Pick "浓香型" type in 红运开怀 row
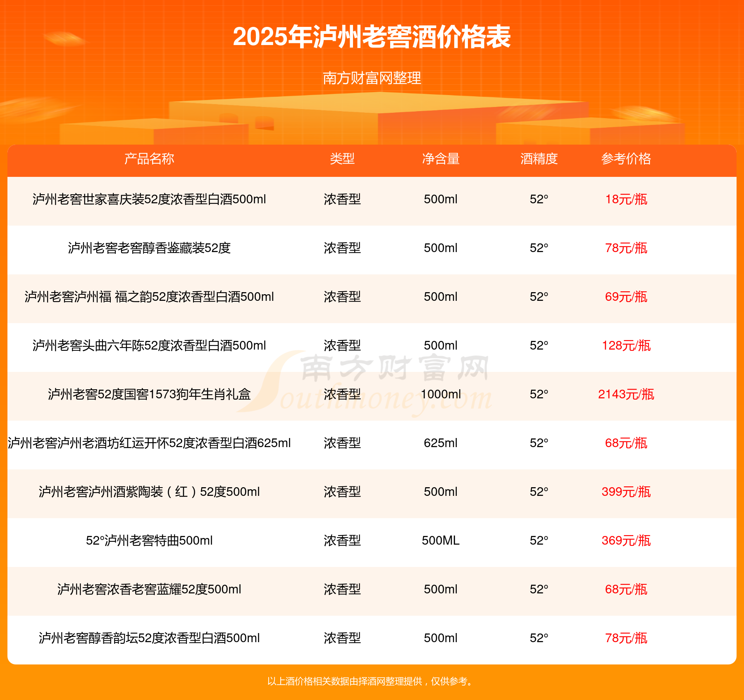Viewport: 744px width, 700px height. (x=342, y=443)
